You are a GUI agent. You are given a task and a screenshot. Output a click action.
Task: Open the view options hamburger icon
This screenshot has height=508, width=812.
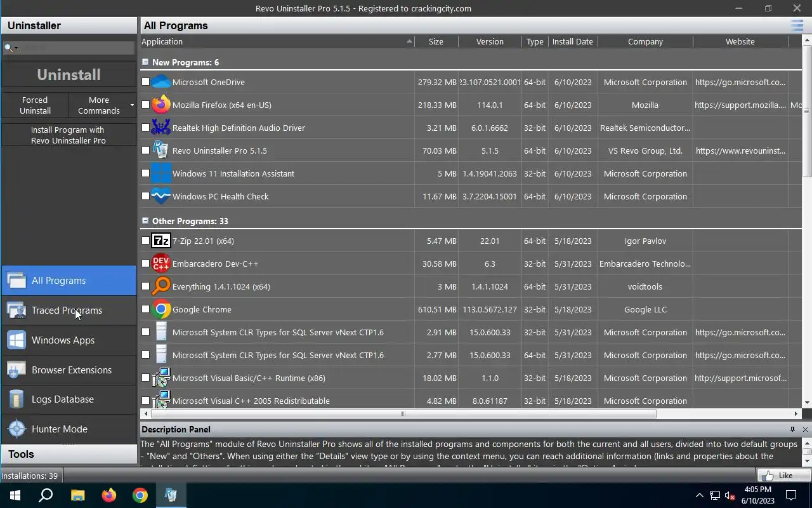tap(797, 25)
